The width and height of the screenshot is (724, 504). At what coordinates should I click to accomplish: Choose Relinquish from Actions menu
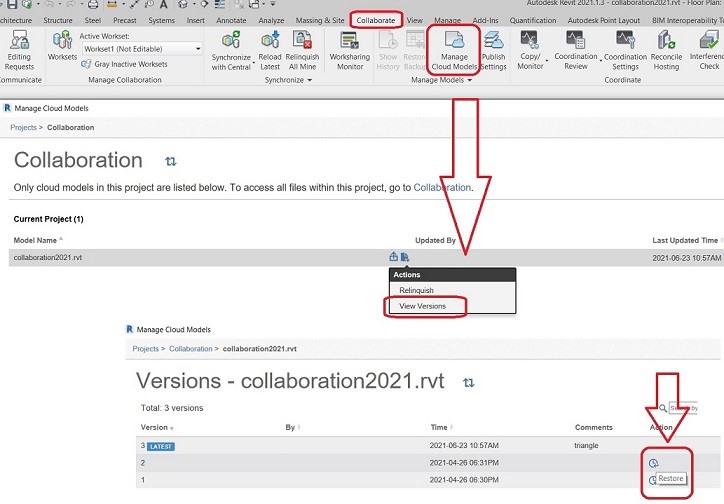[416, 290]
